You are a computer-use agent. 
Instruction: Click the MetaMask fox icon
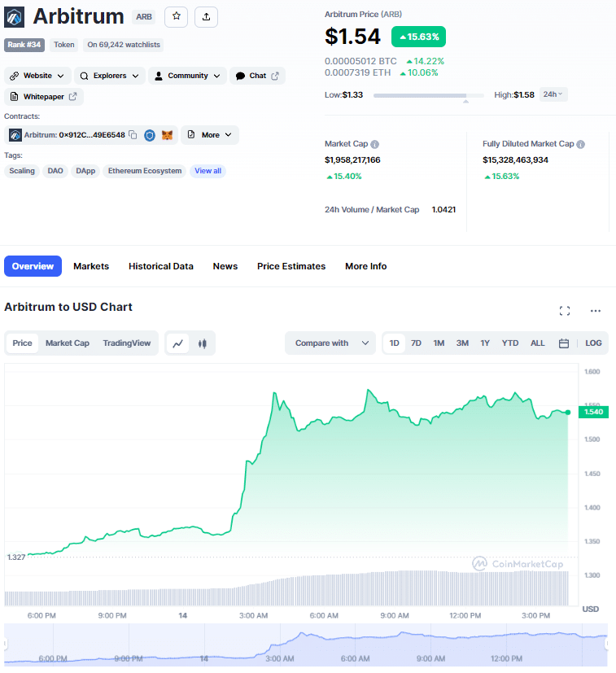tap(167, 134)
